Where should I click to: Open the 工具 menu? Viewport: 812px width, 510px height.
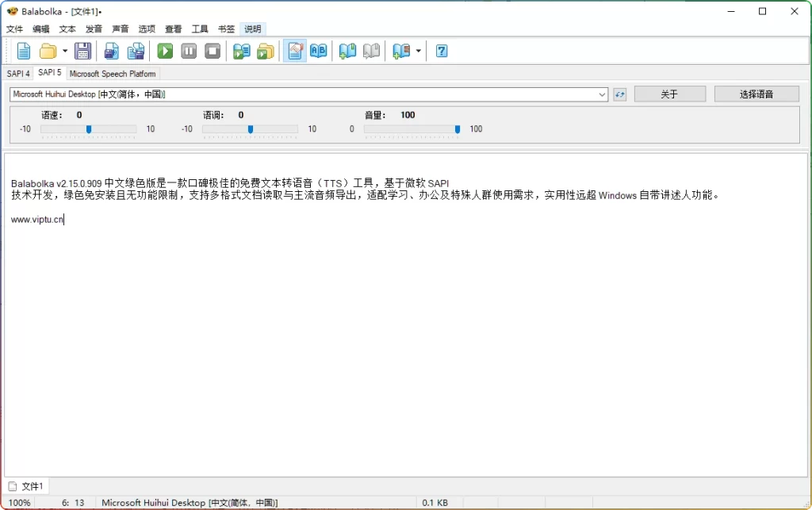click(x=200, y=29)
